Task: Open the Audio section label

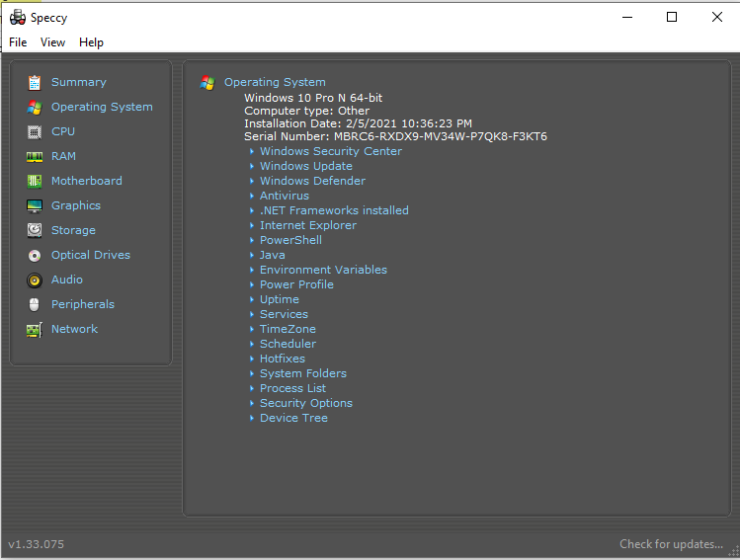Action: (67, 280)
